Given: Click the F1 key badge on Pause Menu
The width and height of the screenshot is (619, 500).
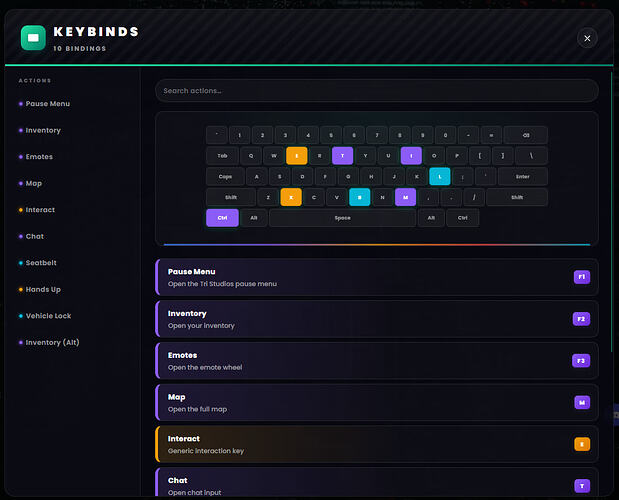Looking at the screenshot, I should [x=581, y=277].
